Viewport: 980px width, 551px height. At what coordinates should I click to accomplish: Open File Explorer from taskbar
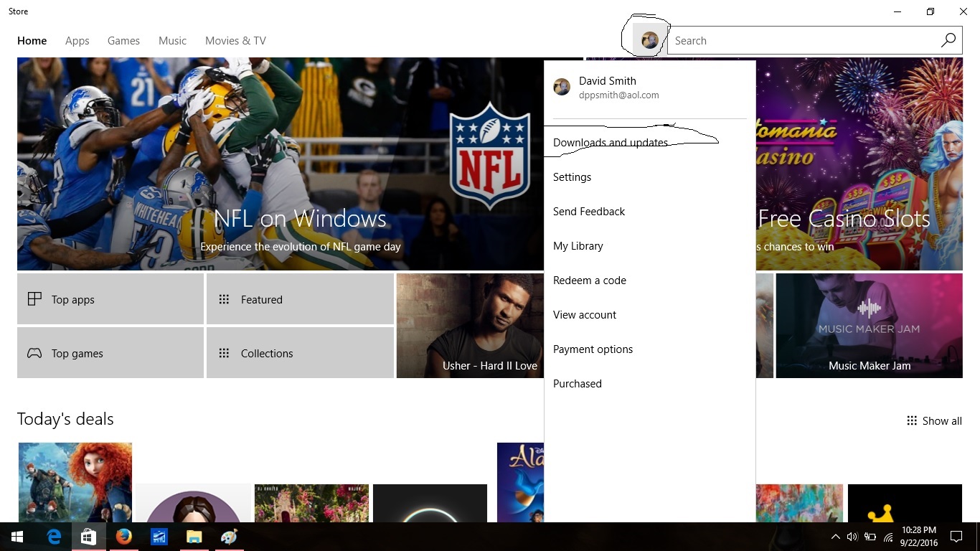194,537
